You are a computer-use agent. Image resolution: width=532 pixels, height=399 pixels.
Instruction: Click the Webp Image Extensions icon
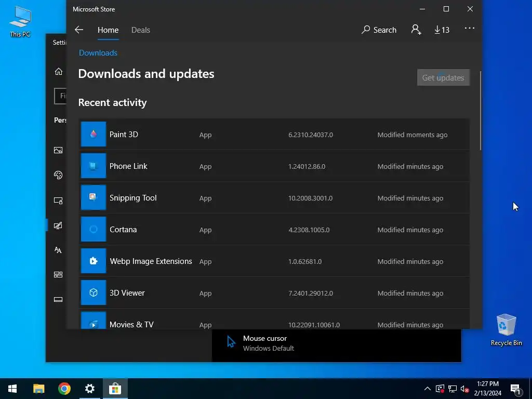coord(94,261)
